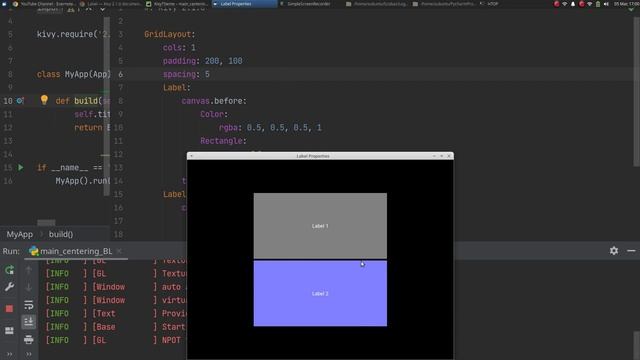Select build() in the breadcrumb bar
The width and height of the screenshot is (640, 360).
[x=61, y=234]
